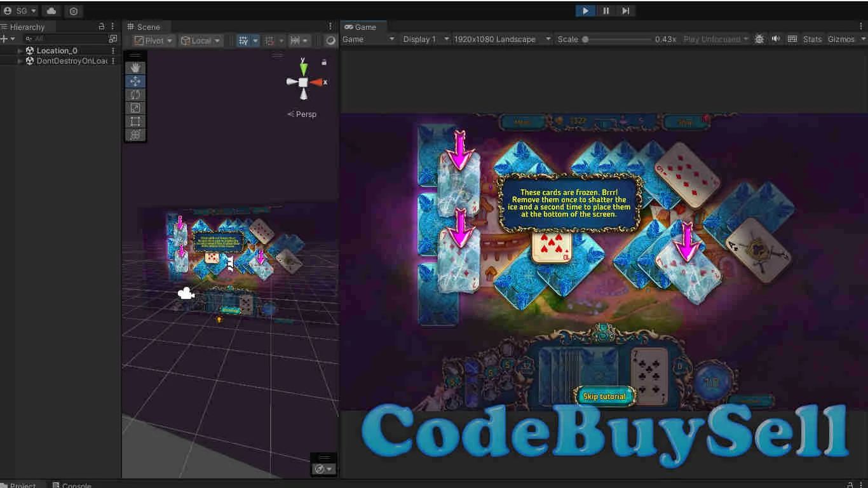Toggle Gizmos in Game view
Screen dimensions: 868x488
(x=841, y=39)
